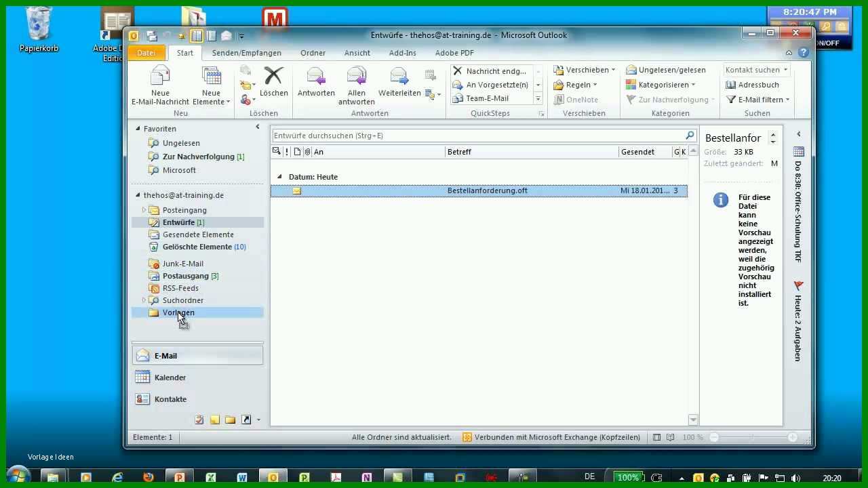Switch to the Kalender module
The image size is (868, 488).
point(197,378)
